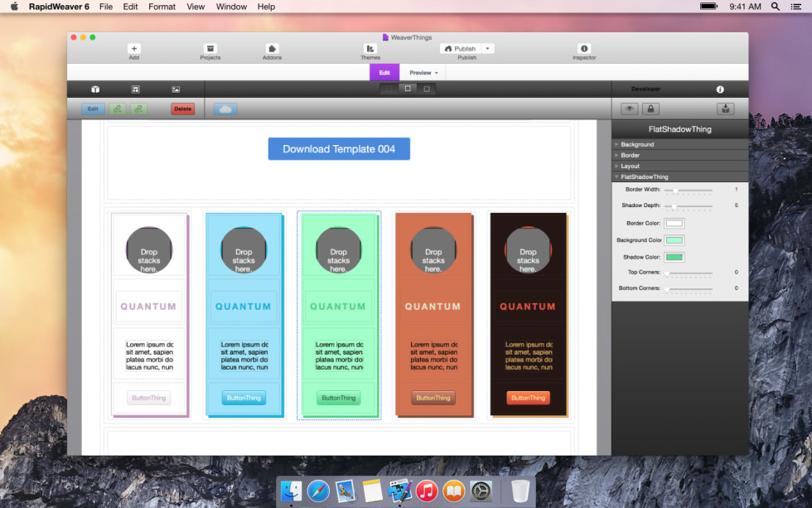Open System Preferences from the Dock
Image resolution: width=812 pixels, height=508 pixels.
point(481,491)
